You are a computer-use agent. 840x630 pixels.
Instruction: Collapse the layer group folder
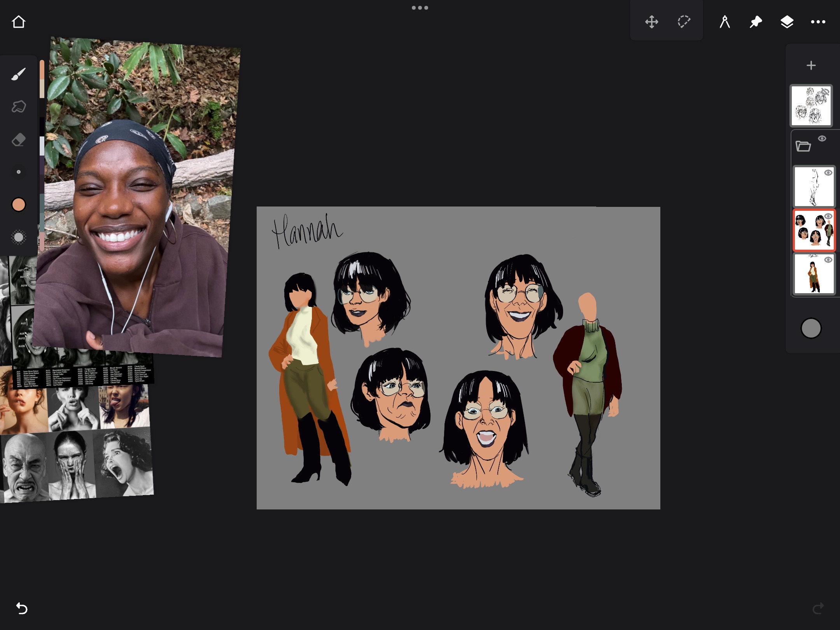click(x=803, y=146)
